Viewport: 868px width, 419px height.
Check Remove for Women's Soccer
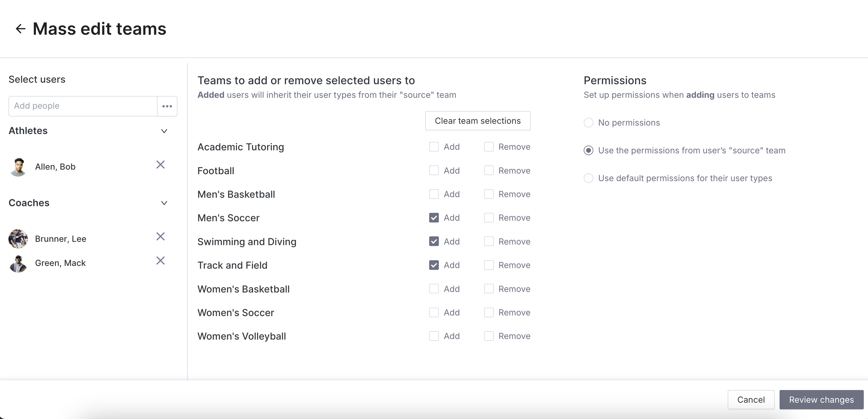tap(489, 312)
